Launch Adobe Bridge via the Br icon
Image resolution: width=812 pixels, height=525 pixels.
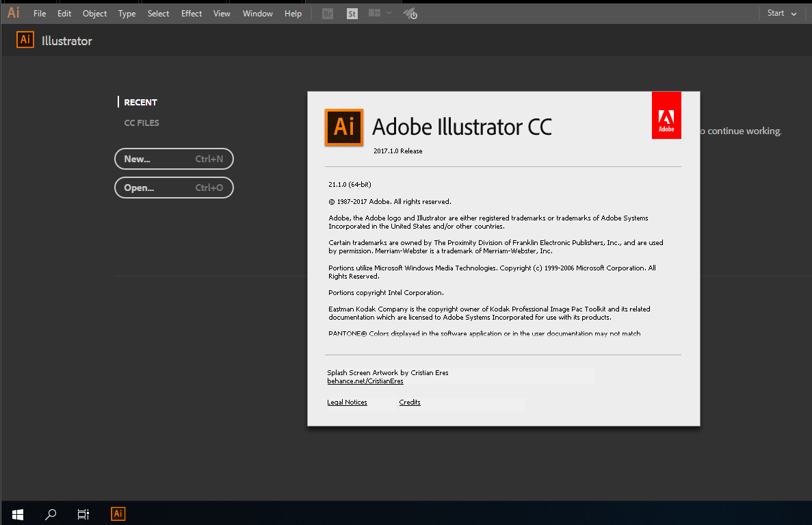327,13
